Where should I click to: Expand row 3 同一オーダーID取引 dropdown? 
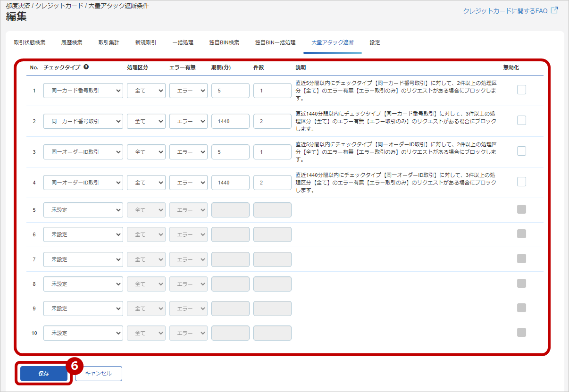83,152
